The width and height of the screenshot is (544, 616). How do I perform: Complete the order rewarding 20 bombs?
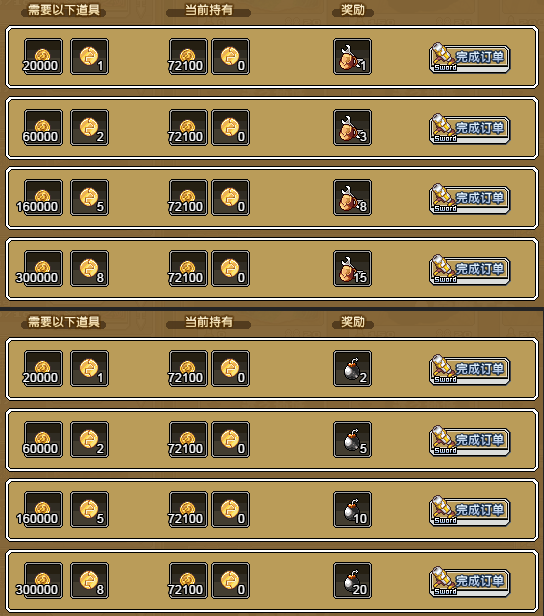[470, 581]
